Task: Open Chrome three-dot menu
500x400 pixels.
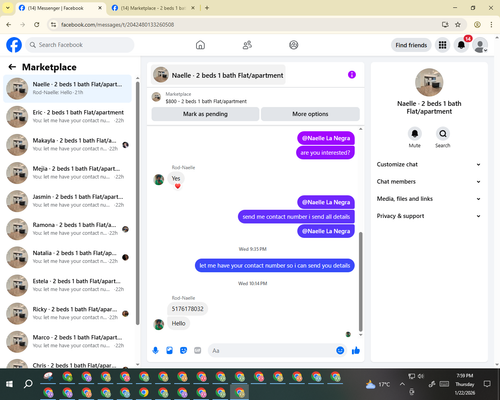Action: tap(491, 24)
